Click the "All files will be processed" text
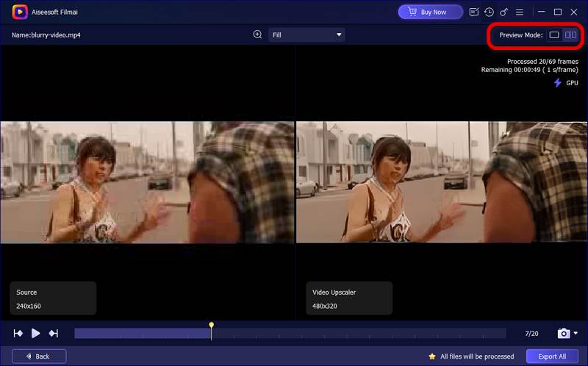 point(477,356)
